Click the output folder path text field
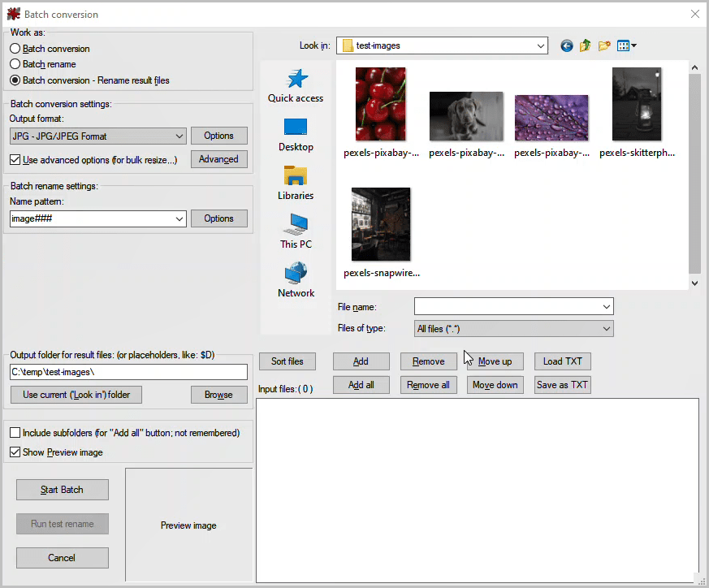The width and height of the screenshot is (709, 588). point(128,372)
